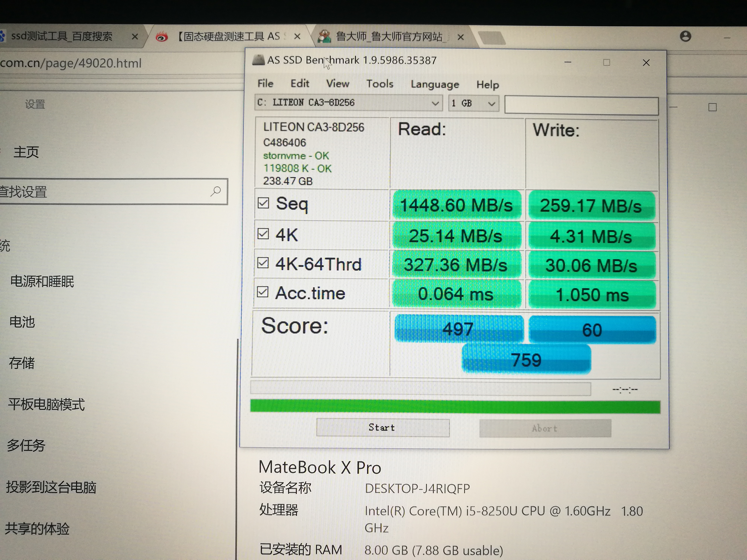This screenshot has width=747, height=560.
Task: Close the 鲁大师 browser tab
Action: [x=461, y=37]
